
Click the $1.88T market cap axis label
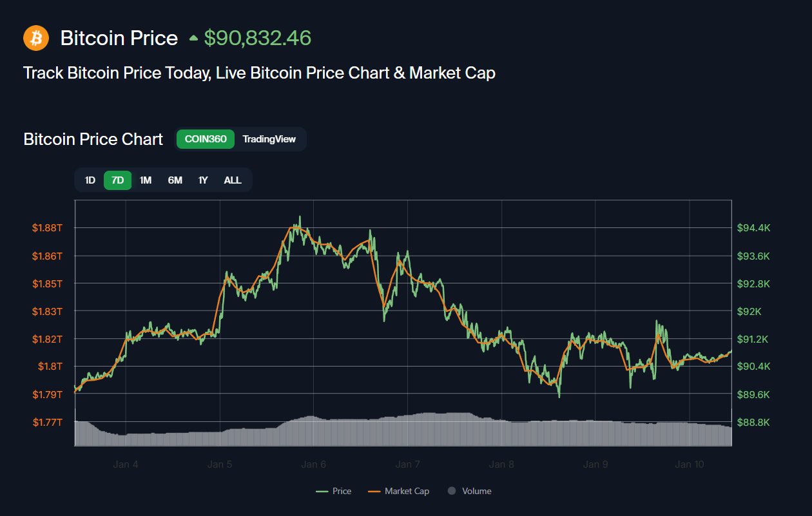[48, 228]
